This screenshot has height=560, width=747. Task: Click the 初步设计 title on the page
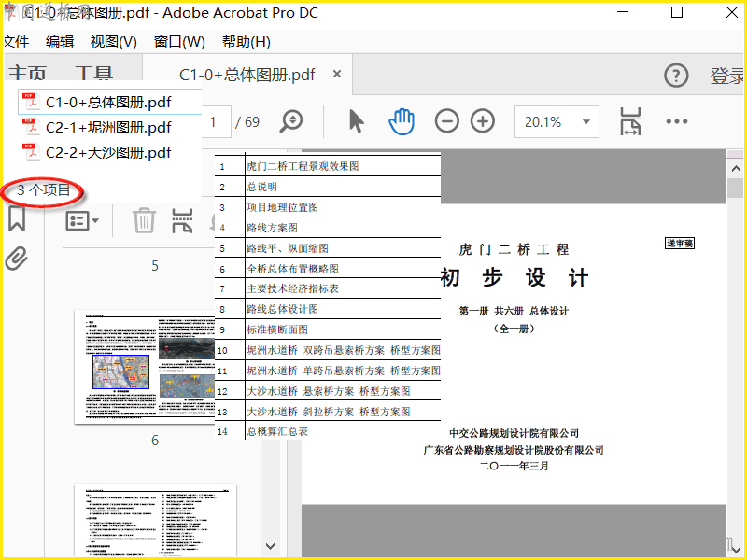click(x=514, y=277)
